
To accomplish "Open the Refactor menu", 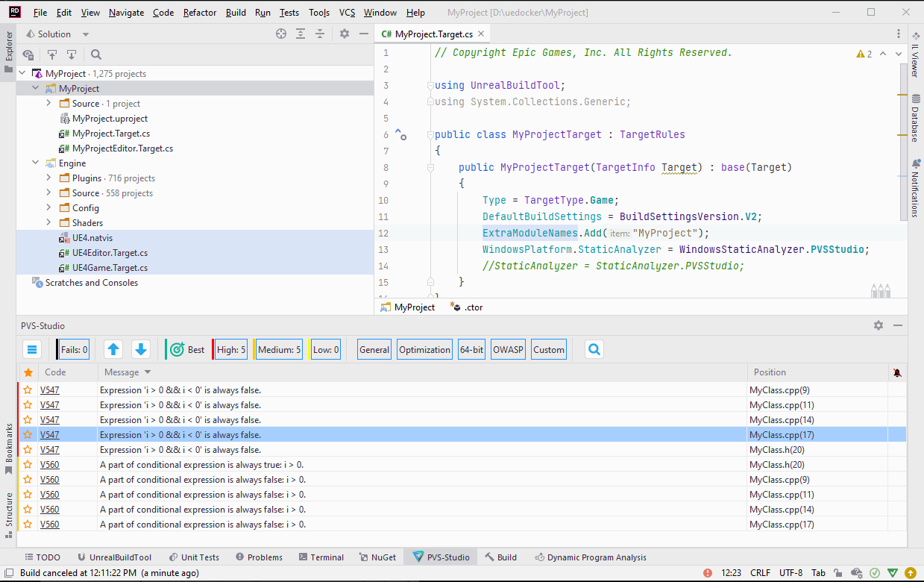I will point(198,12).
